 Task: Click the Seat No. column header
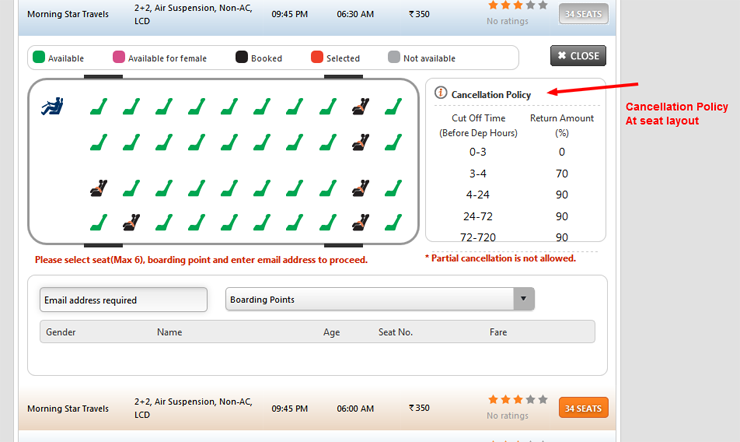(x=395, y=332)
